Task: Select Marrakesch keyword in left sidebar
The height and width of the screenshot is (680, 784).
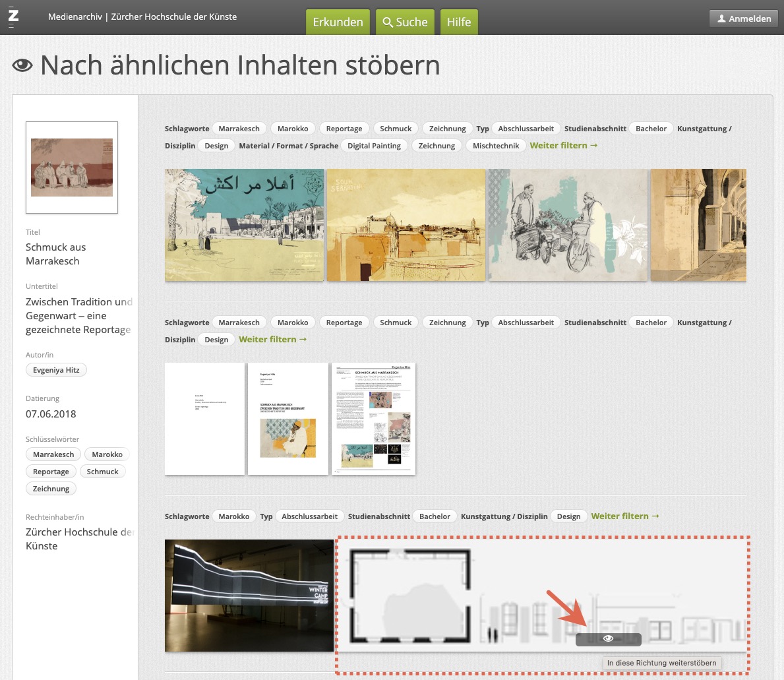Action: (53, 454)
